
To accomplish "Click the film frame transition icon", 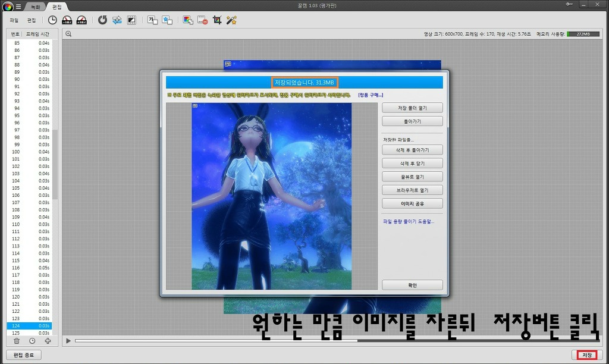I will tap(131, 20).
